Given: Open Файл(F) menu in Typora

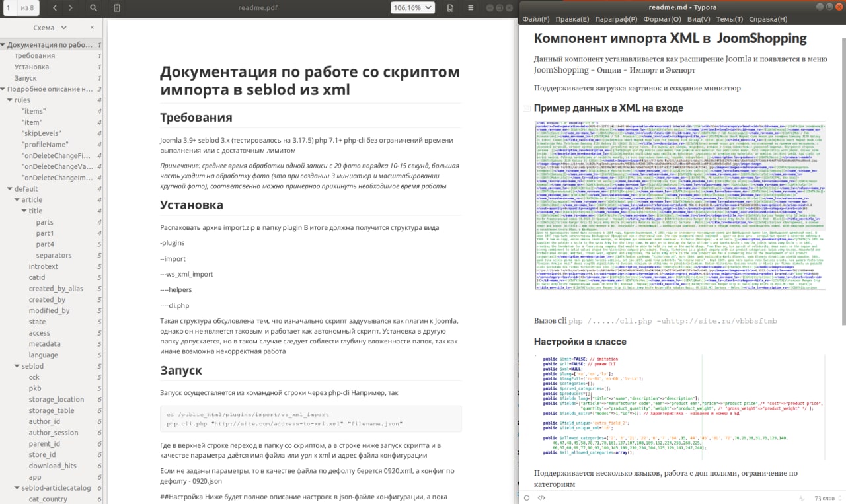Looking at the screenshot, I should pos(536,19).
